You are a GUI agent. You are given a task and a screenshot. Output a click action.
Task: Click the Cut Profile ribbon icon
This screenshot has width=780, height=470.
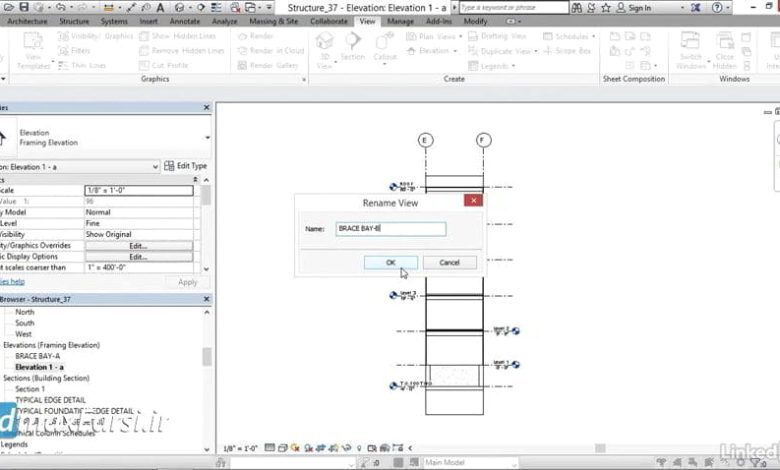144,65
